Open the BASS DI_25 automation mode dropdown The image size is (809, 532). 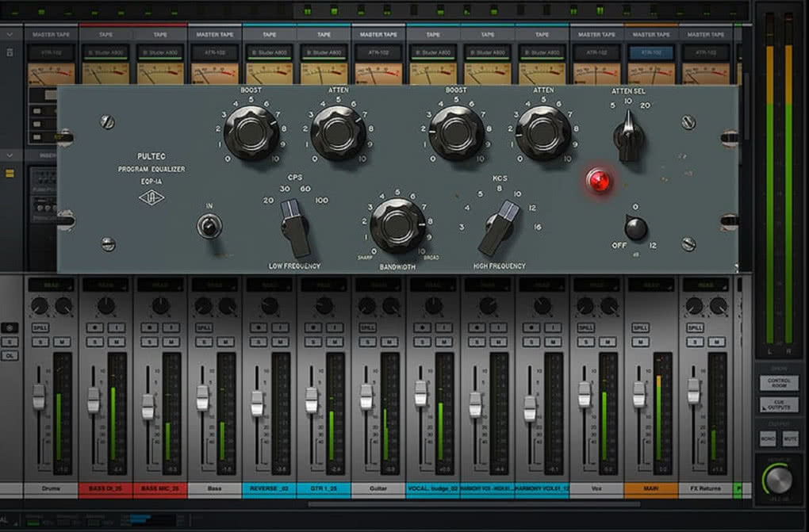click(105, 285)
